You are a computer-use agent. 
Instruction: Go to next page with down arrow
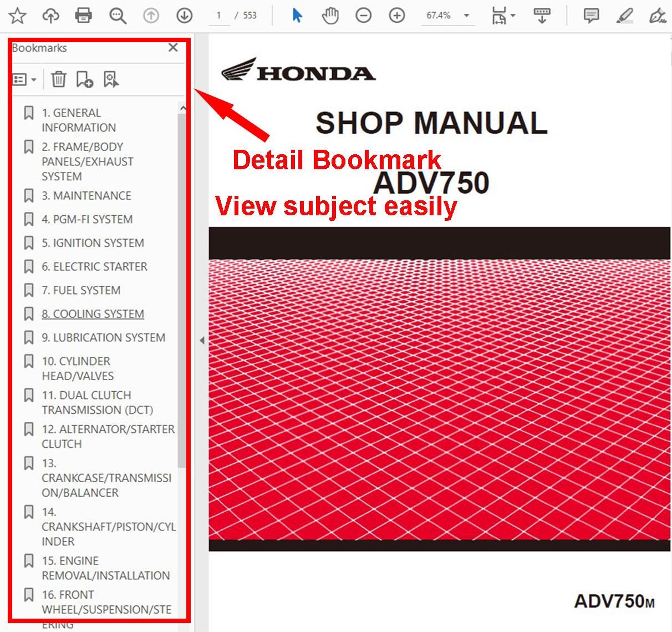tap(184, 16)
